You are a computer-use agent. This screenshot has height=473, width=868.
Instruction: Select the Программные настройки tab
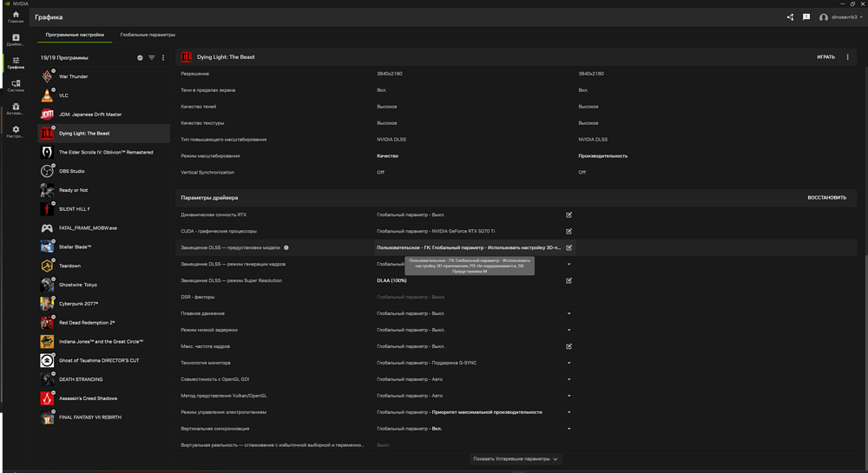pos(75,35)
